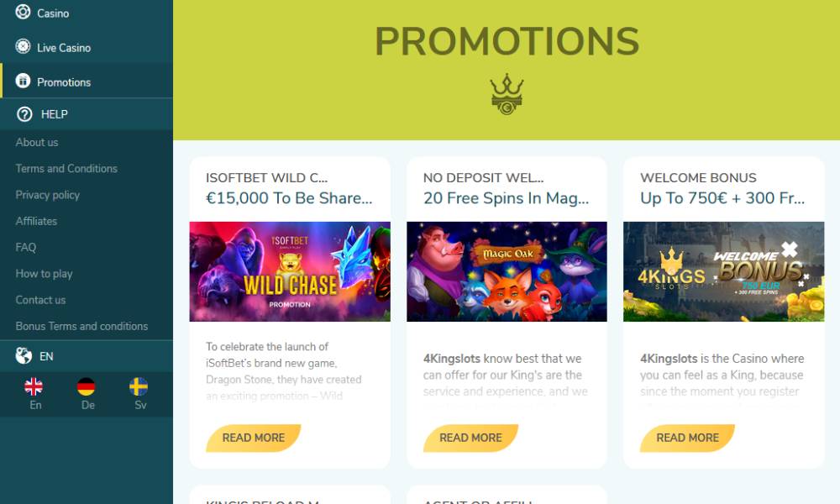Click the Live Casino roulette icon
Image resolution: width=840 pixels, height=504 pixels.
23,46
